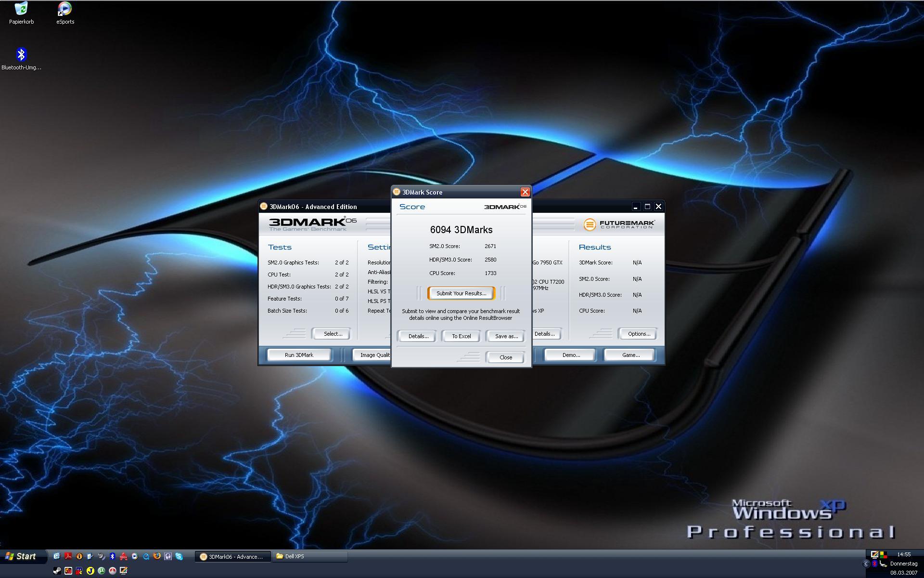
Task: Open the Start menu
Action: pyautogui.click(x=22, y=556)
